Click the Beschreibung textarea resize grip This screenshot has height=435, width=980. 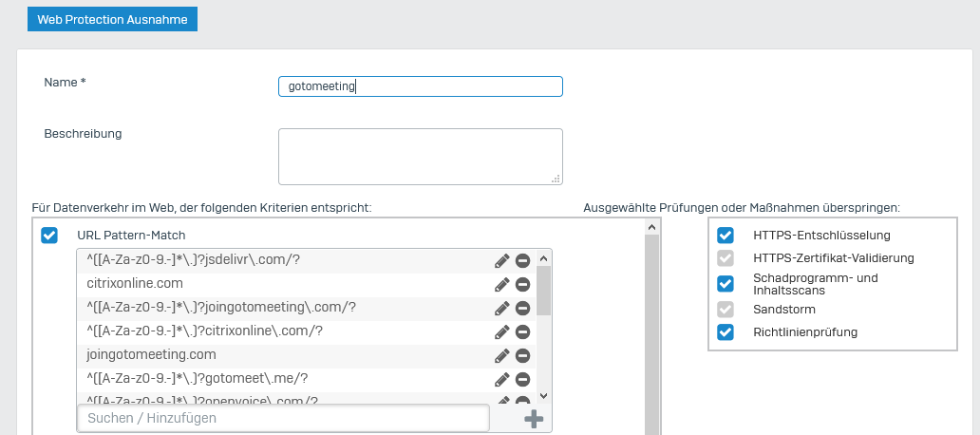(x=556, y=179)
